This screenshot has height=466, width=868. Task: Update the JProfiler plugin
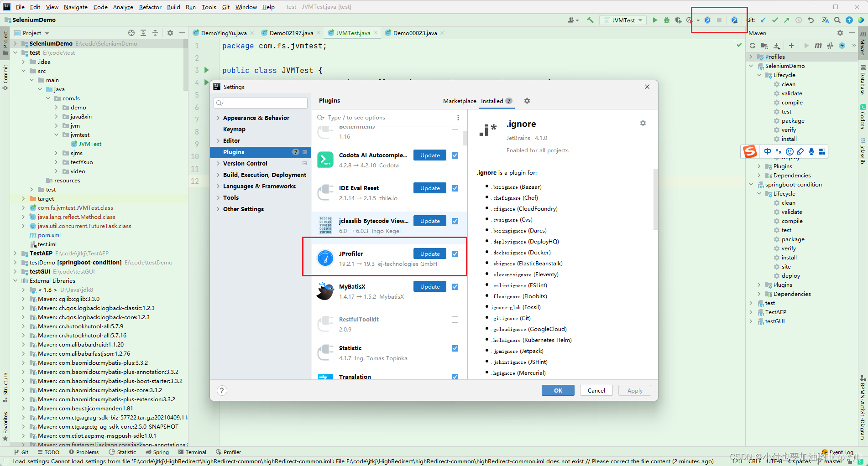pyautogui.click(x=430, y=254)
